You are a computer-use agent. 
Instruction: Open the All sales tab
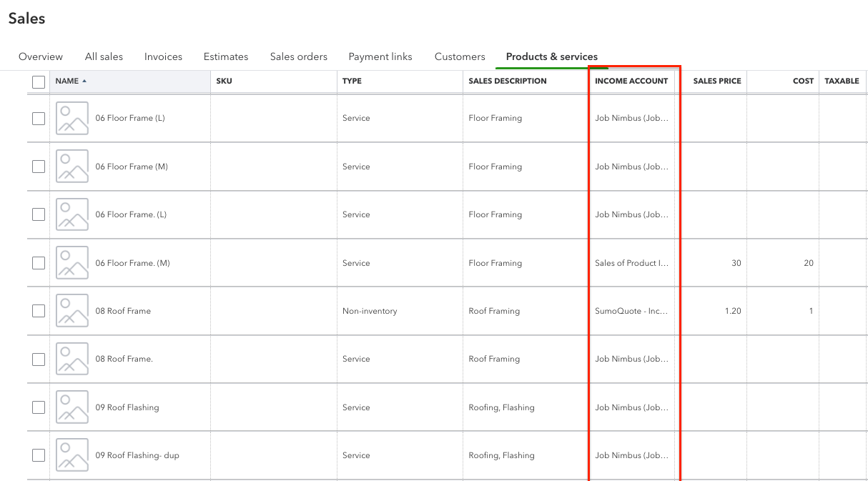point(104,56)
